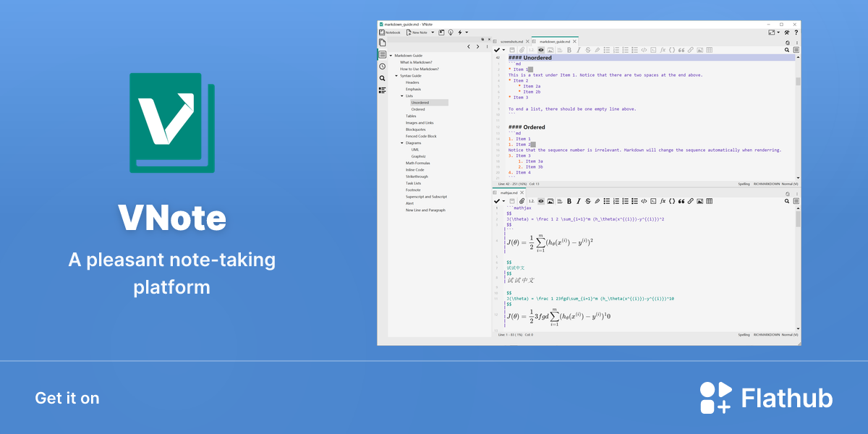Close the screenshots.md tab
Screen dimensions: 868x434
pos(527,41)
